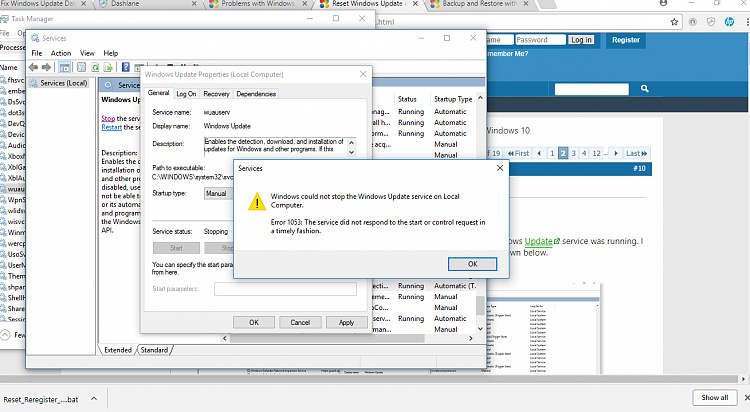Go to page 3 in forum pagination
Image resolution: width=750 pixels, height=412 pixels.
point(574,153)
